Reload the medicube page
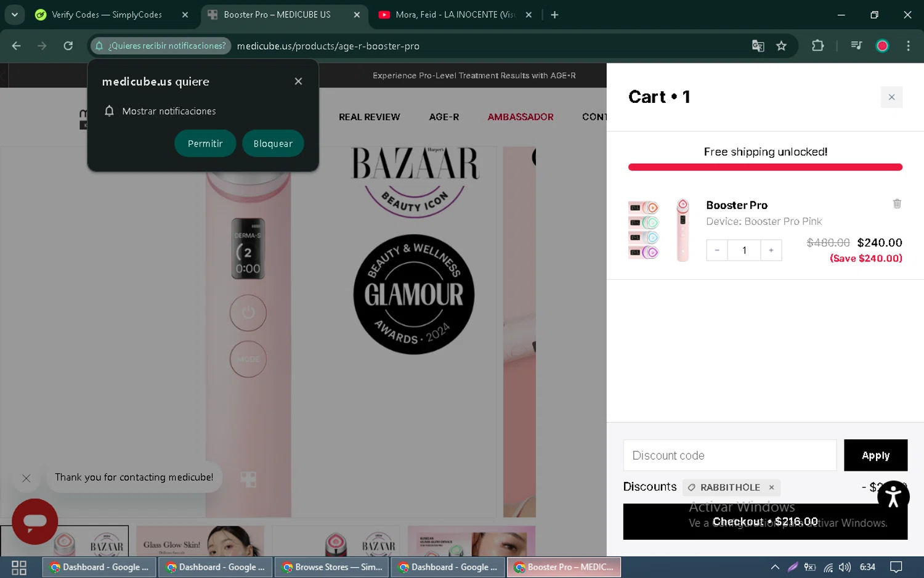Viewport: 924px width, 578px height. 68,46
